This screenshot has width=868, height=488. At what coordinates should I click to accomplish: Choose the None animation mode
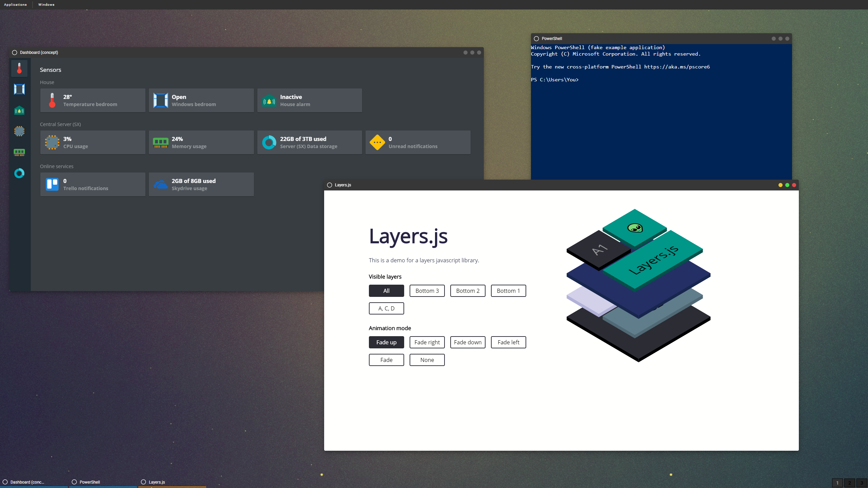coord(427,360)
